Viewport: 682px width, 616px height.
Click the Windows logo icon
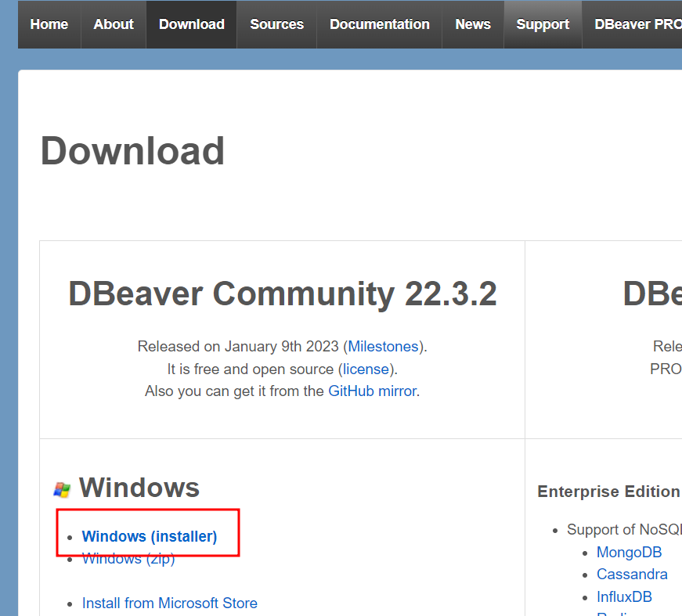pyautogui.click(x=62, y=490)
